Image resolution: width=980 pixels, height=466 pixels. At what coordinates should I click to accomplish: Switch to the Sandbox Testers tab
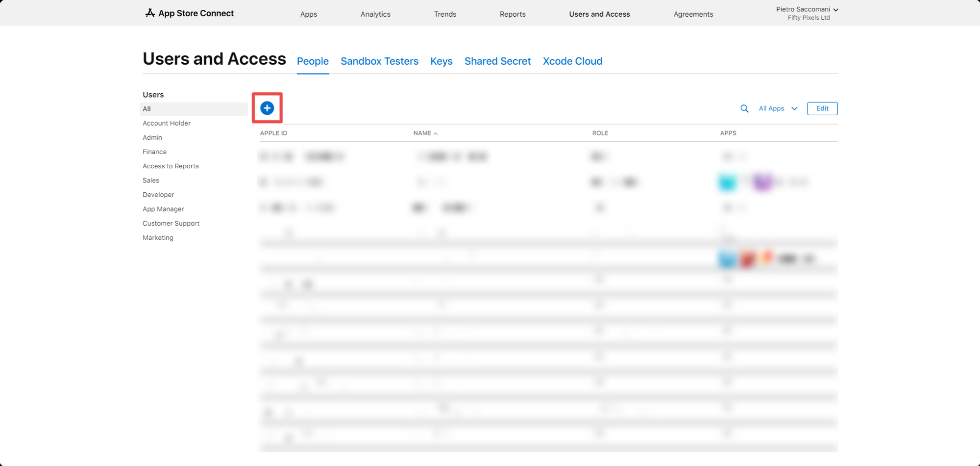[x=379, y=61]
